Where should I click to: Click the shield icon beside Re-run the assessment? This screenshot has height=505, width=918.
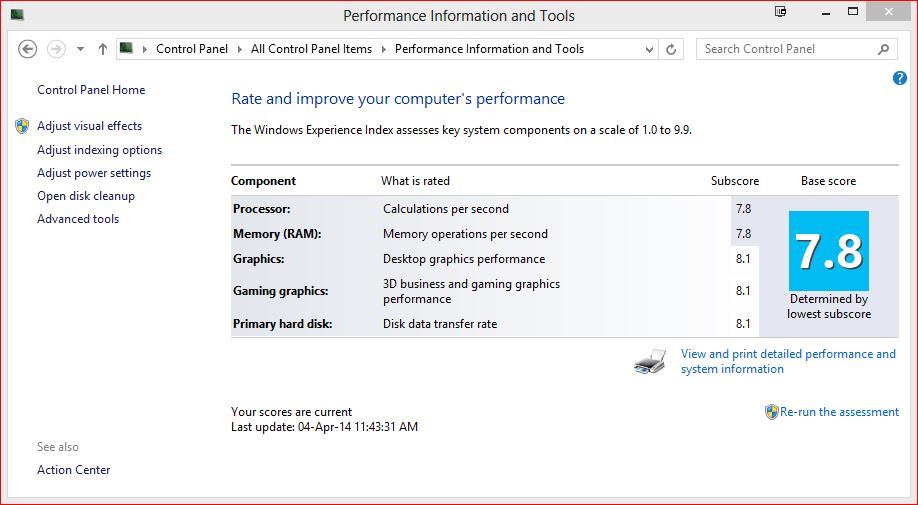tap(771, 412)
